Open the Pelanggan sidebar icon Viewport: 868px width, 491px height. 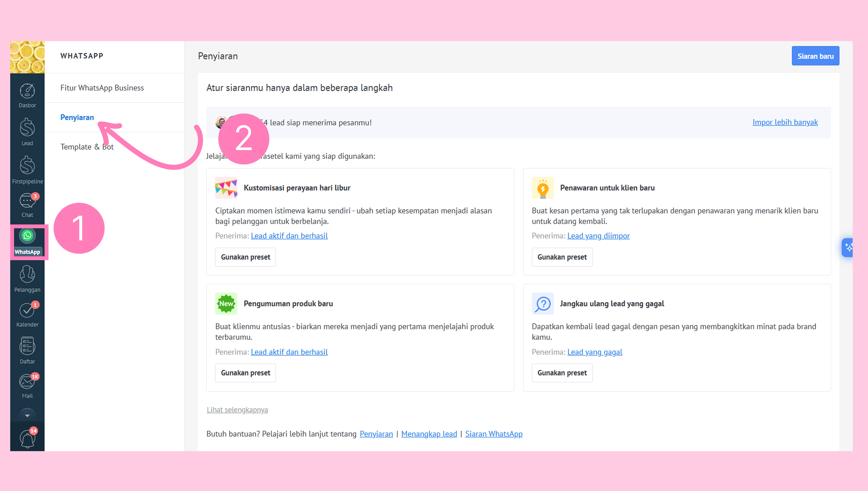[x=27, y=279]
